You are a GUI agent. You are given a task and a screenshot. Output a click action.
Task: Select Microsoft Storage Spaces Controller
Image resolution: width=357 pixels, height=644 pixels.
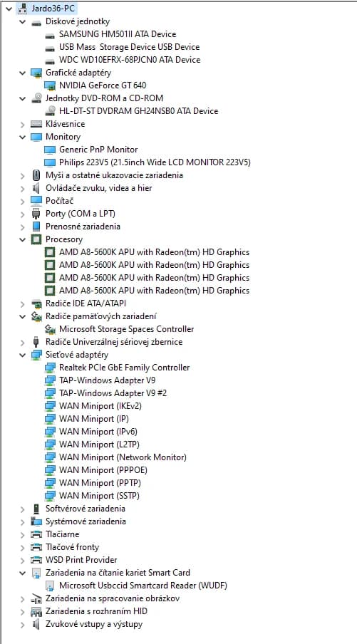[127, 329]
